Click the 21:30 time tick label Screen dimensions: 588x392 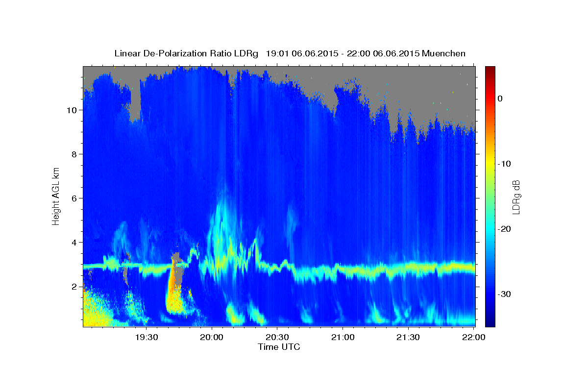point(408,337)
